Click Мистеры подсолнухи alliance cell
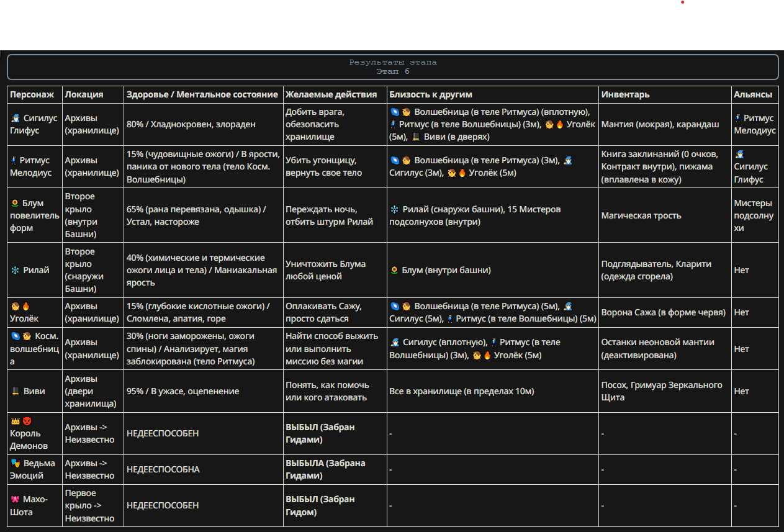 pyautogui.click(x=755, y=215)
